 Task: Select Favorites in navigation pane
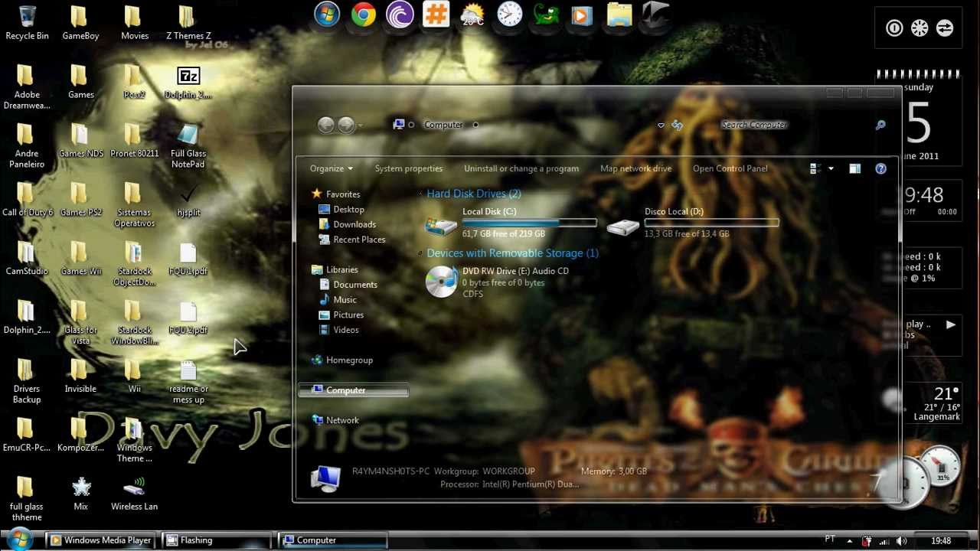pyautogui.click(x=335, y=194)
